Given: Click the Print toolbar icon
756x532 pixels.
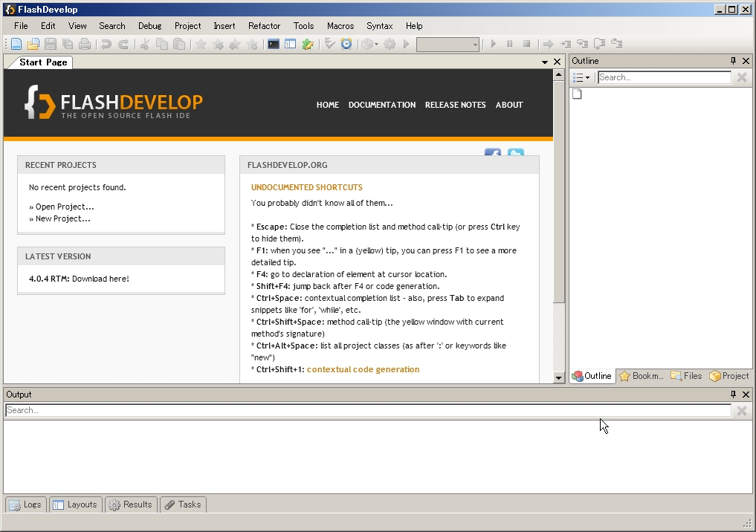Looking at the screenshot, I should point(85,45).
